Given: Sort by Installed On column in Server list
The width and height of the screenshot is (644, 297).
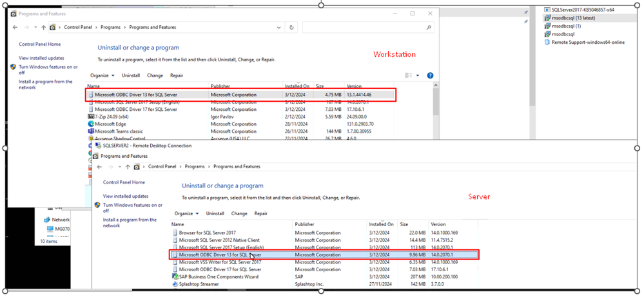Looking at the screenshot, I should [x=381, y=224].
